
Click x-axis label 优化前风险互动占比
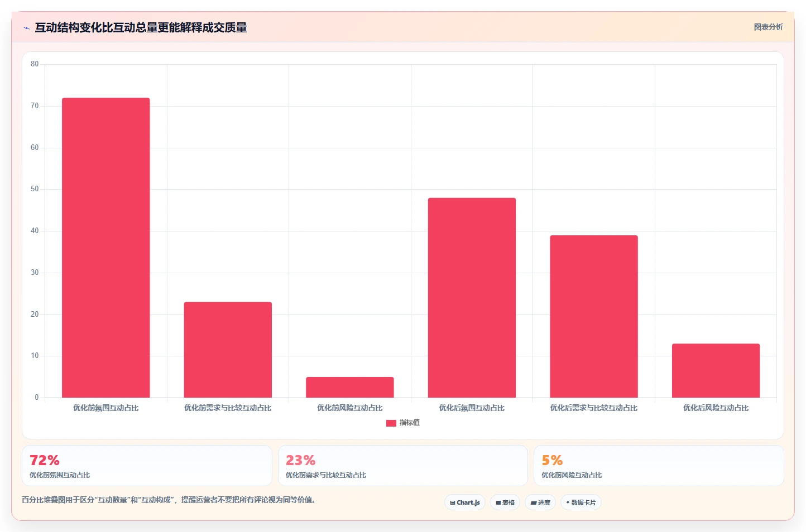click(x=350, y=408)
